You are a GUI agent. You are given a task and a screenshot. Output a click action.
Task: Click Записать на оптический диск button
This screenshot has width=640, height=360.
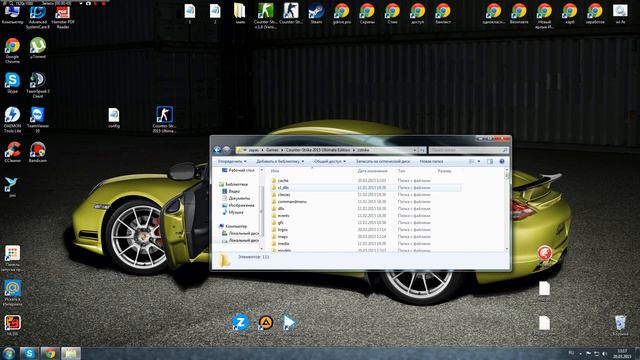click(x=383, y=162)
